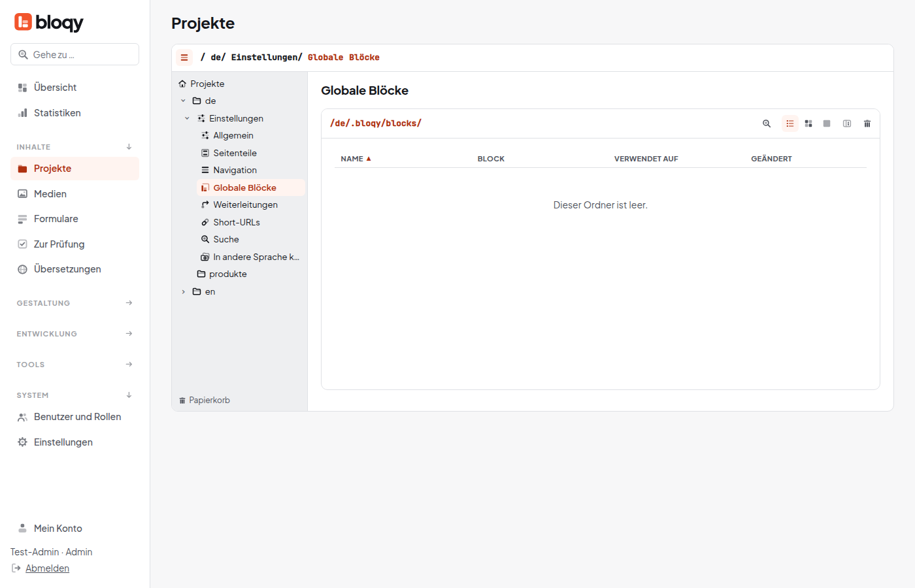
Task: Expand the en folder in the tree
Action: coord(183,292)
